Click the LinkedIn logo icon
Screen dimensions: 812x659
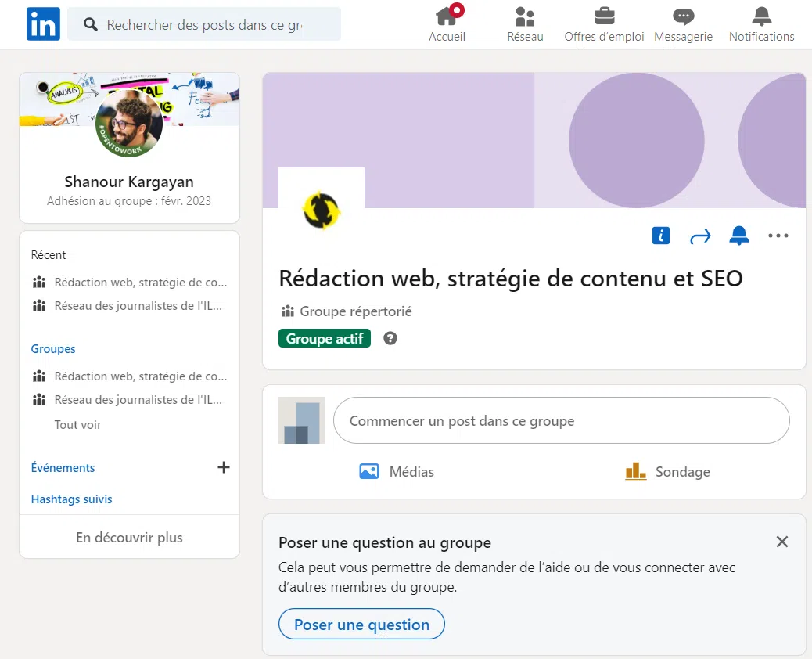[43, 24]
